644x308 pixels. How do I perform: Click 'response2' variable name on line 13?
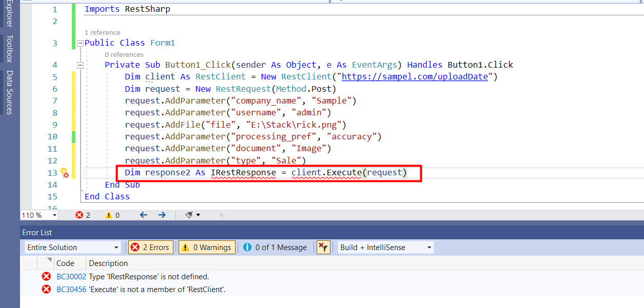[168, 173]
